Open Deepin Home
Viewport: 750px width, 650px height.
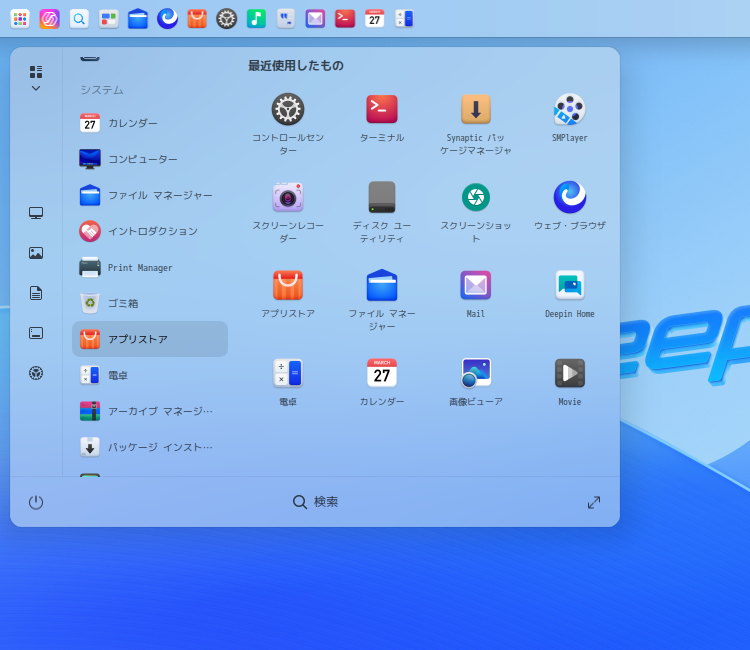569,286
